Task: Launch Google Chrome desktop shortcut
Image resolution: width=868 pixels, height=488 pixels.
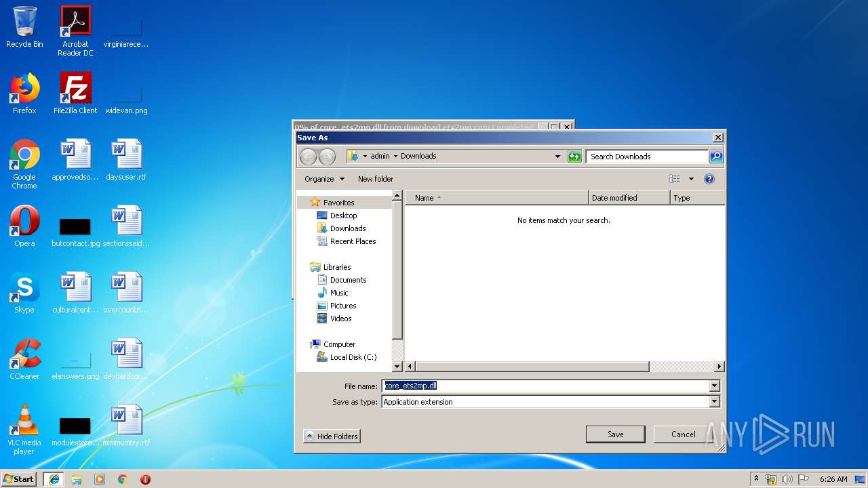Action: tap(24, 164)
